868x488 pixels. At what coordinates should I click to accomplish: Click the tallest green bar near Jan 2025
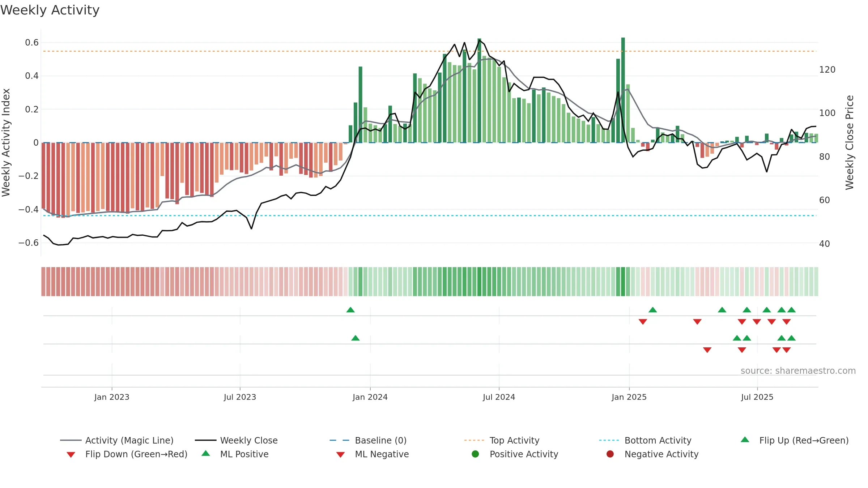(623, 90)
